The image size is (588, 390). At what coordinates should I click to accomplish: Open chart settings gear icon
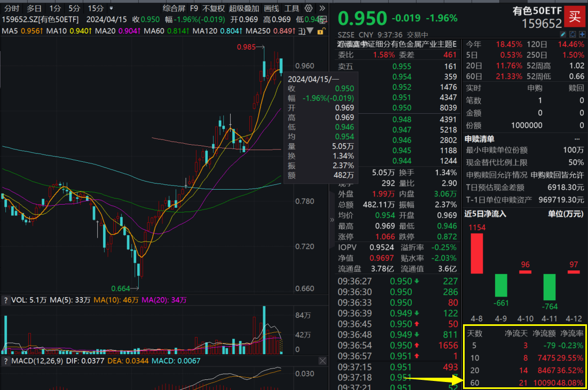click(309, 8)
